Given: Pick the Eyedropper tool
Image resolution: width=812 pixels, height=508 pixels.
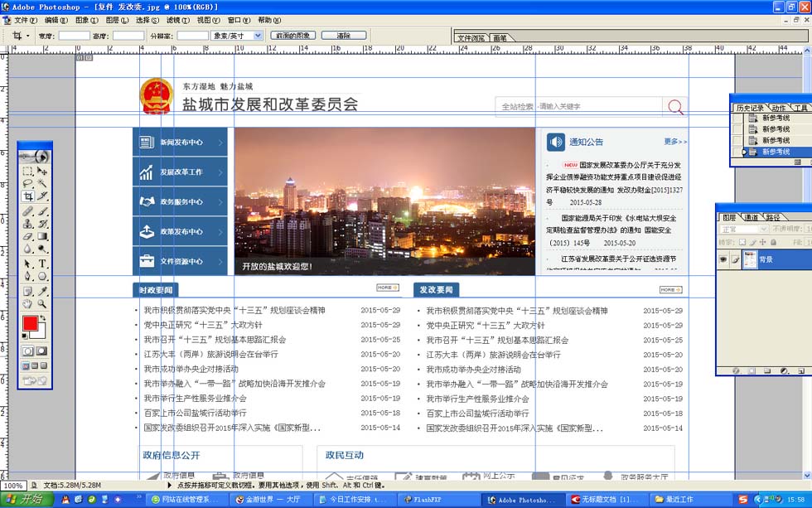Looking at the screenshot, I should point(42,290).
